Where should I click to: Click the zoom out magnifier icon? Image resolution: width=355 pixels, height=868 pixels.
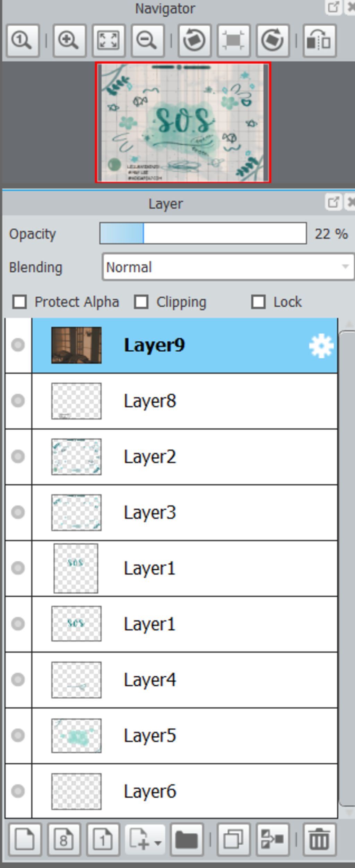click(x=147, y=41)
